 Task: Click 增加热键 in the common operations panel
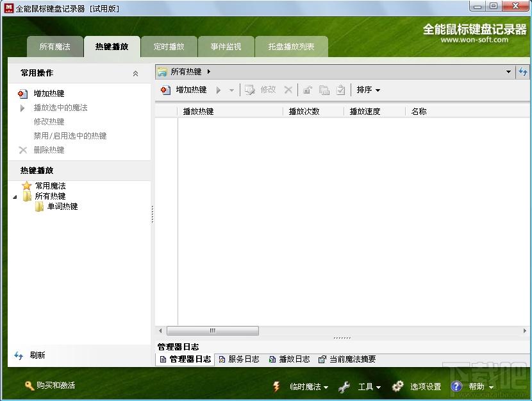pyautogui.click(x=49, y=94)
